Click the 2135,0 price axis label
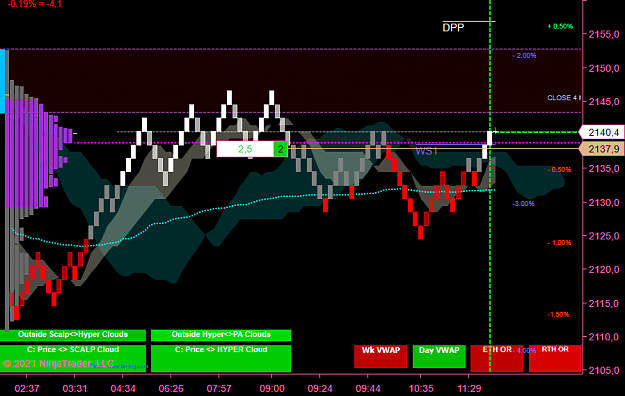This screenshot has height=396, width=625. pyautogui.click(x=604, y=169)
